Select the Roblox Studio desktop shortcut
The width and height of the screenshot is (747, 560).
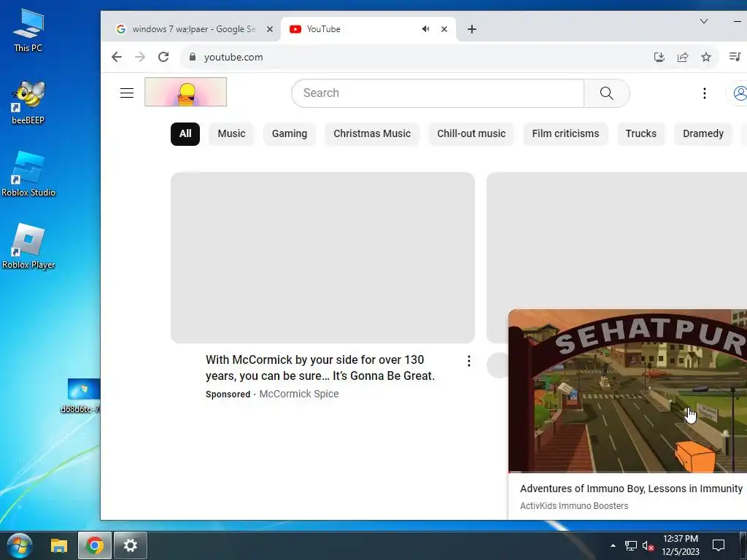28,174
